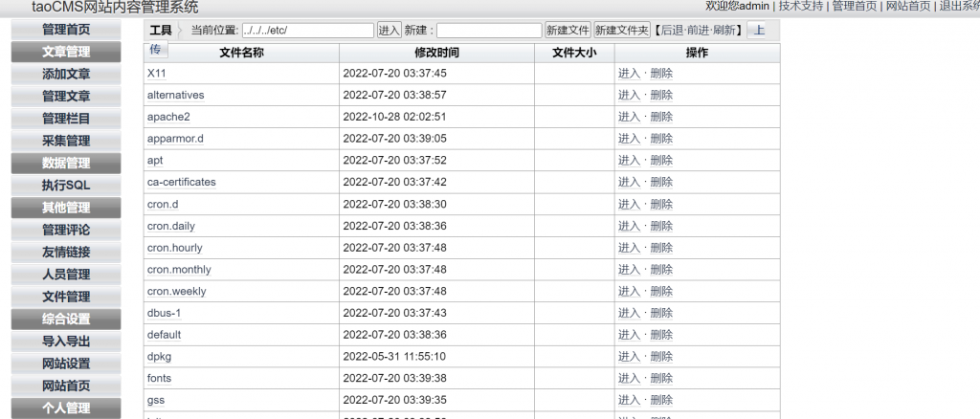The height and width of the screenshot is (419, 980).
Task: Open the apache2 folder name link
Action: [168, 117]
